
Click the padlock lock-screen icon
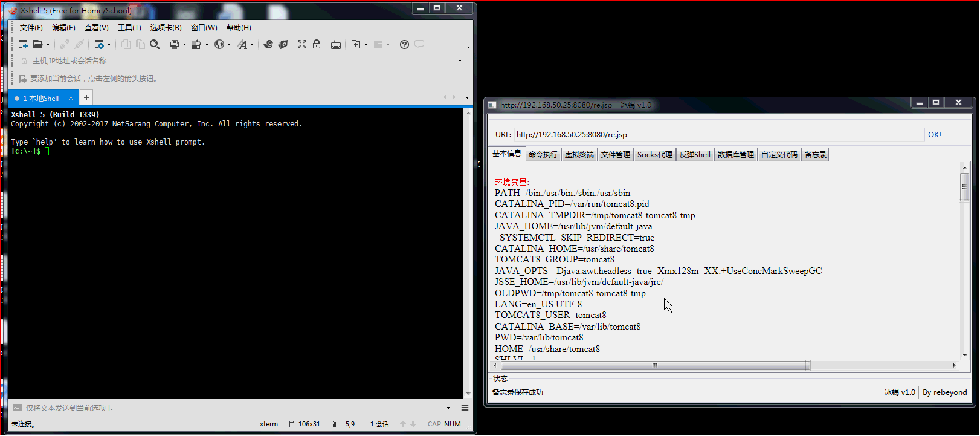(x=317, y=44)
